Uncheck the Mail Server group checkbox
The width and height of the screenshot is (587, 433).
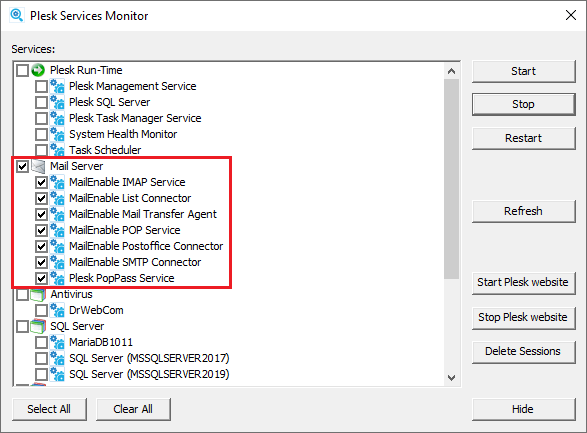[22, 166]
